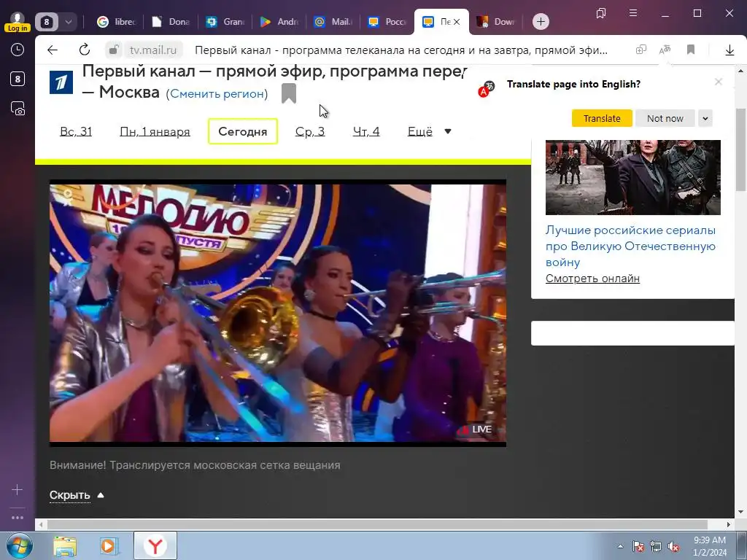Screen dimensions: 747x560
Task: Bookmark this page from address bar
Action: tap(691, 50)
